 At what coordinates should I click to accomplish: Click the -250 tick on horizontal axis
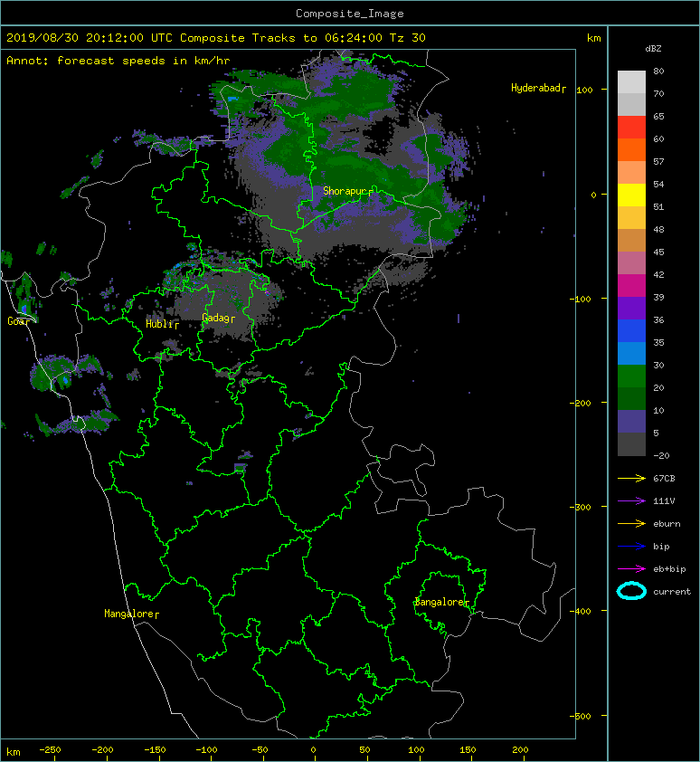pos(50,750)
